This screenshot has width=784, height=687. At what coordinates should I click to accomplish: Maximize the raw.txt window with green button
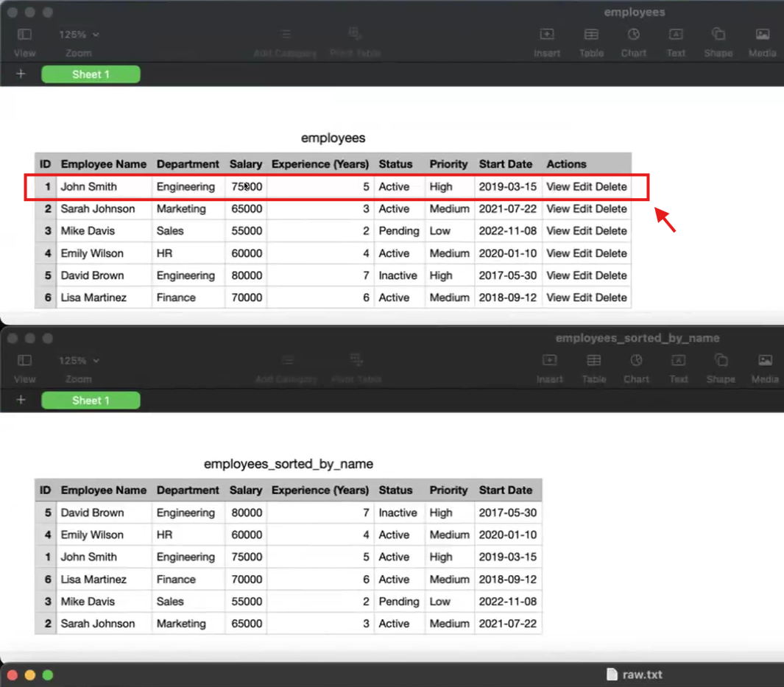coord(48,675)
